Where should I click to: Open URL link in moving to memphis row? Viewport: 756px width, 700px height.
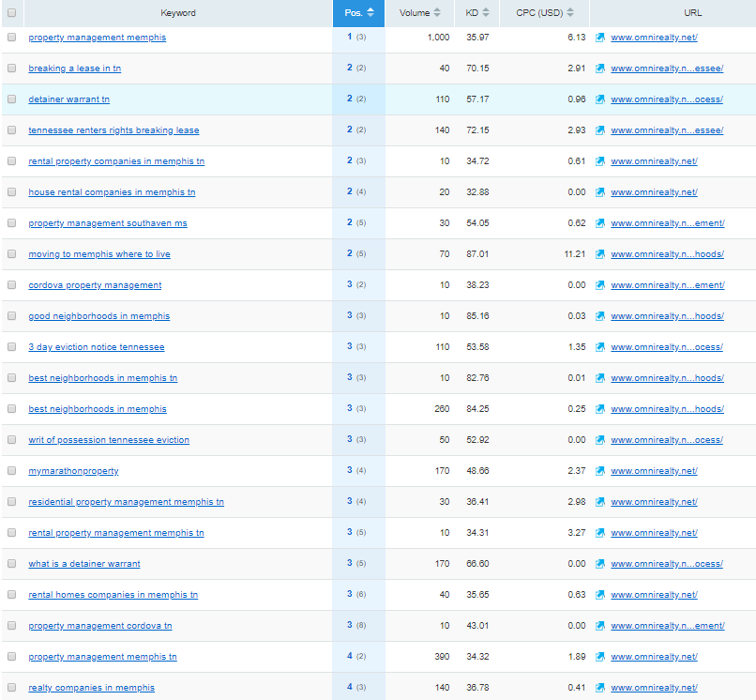click(x=667, y=254)
